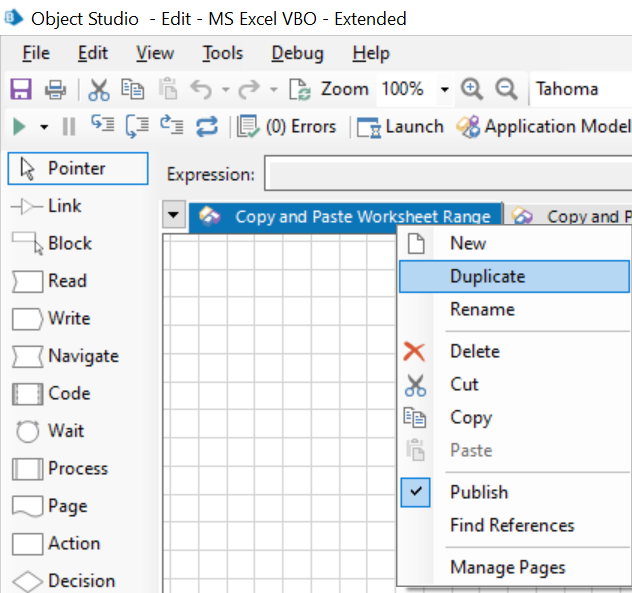The height and width of the screenshot is (593, 632).
Task: Expand the Run button dropdown arrow
Action: (x=44, y=127)
